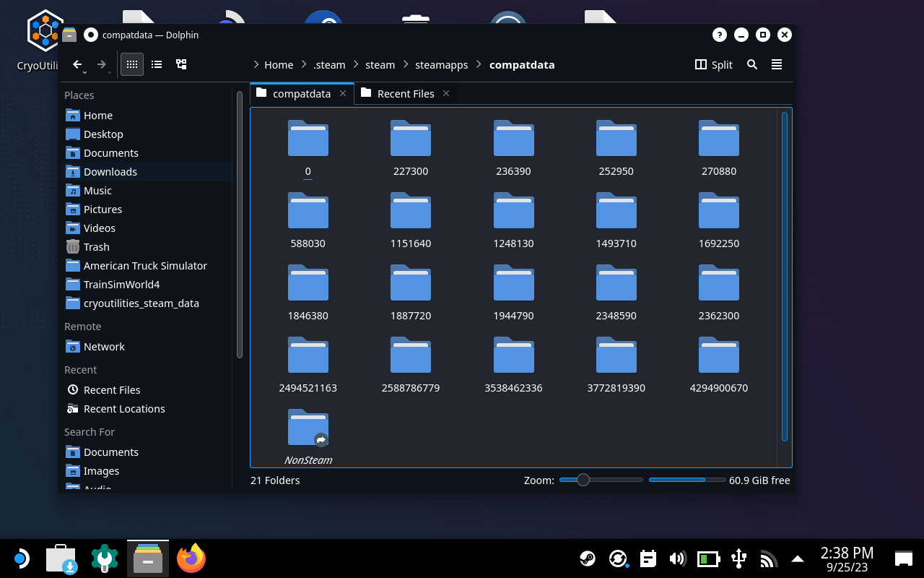Viewport: 924px width, 578px height.
Task: Open the hamburger menu in Dolphin
Action: click(x=777, y=64)
